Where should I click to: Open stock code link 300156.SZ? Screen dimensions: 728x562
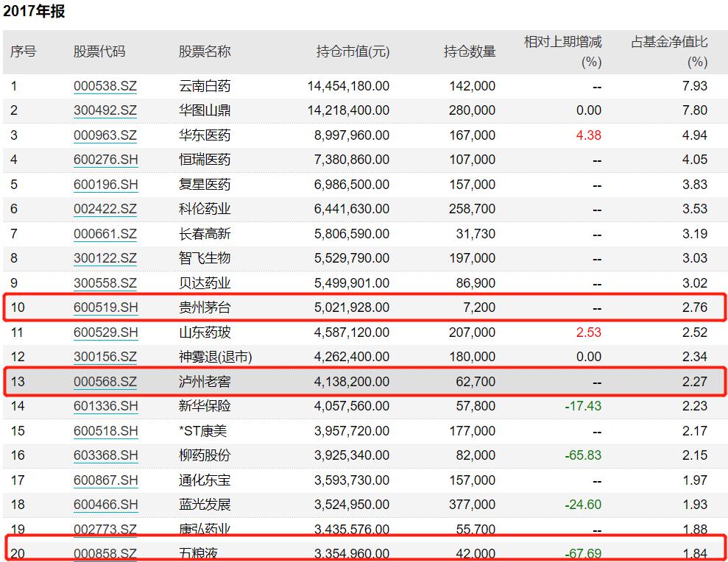coord(105,357)
